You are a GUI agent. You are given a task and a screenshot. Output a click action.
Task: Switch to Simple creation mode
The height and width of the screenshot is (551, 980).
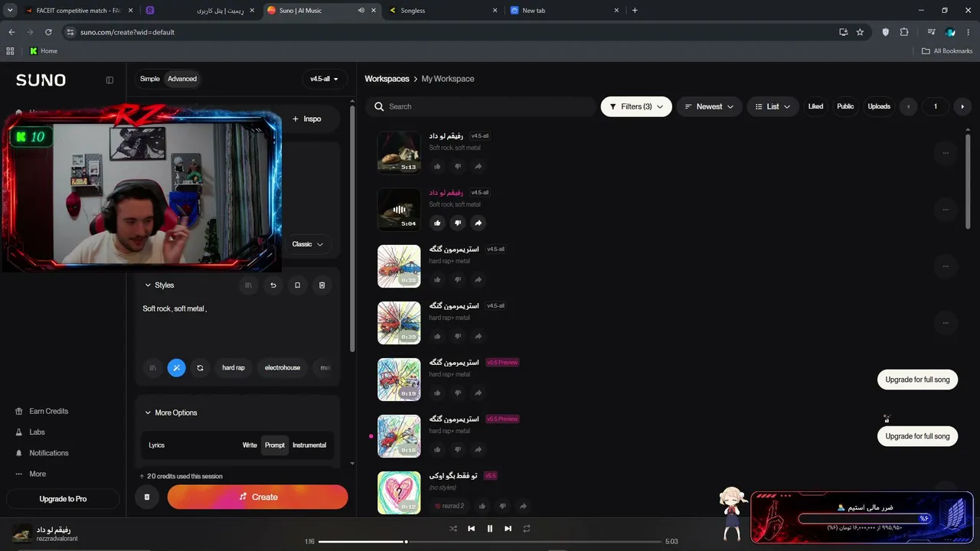click(x=150, y=79)
